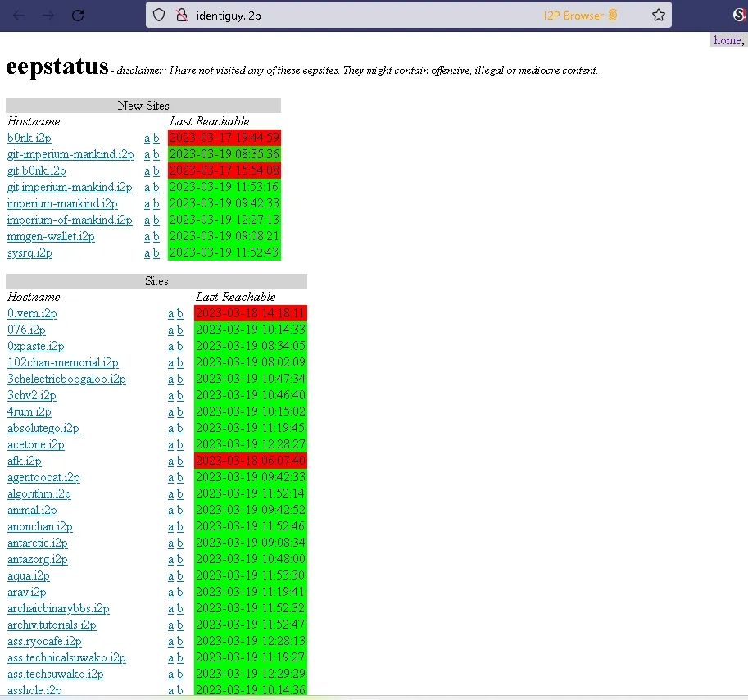Open the imperium-of-mankind.i2p link
Image resolution: width=748 pixels, height=700 pixels.
point(70,220)
